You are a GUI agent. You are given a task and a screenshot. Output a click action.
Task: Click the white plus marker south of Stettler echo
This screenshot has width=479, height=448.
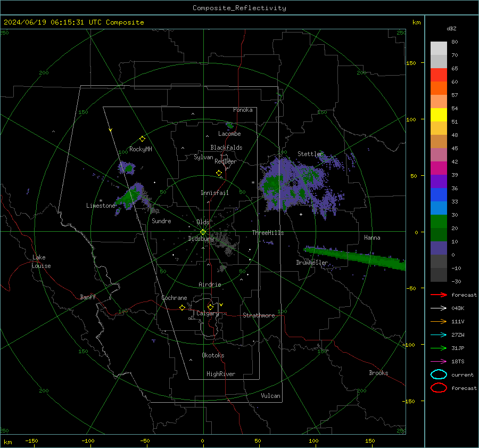301,214
